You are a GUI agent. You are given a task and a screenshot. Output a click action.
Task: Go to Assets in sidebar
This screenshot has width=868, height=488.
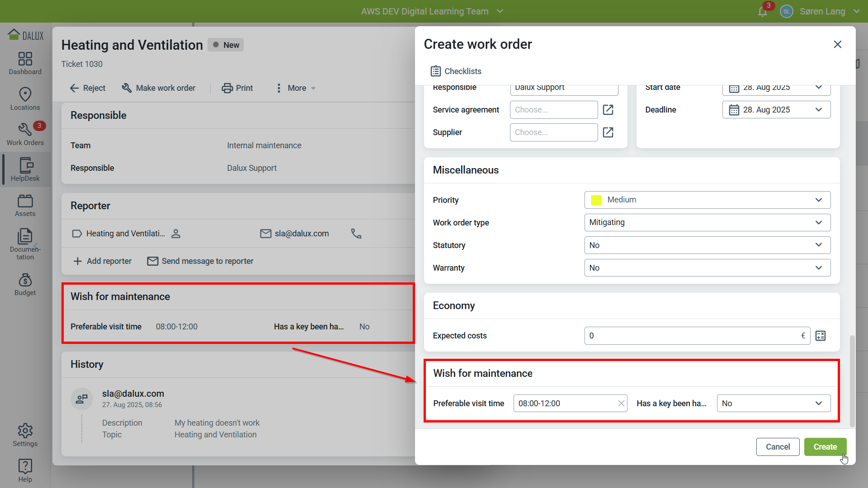tap(25, 206)
